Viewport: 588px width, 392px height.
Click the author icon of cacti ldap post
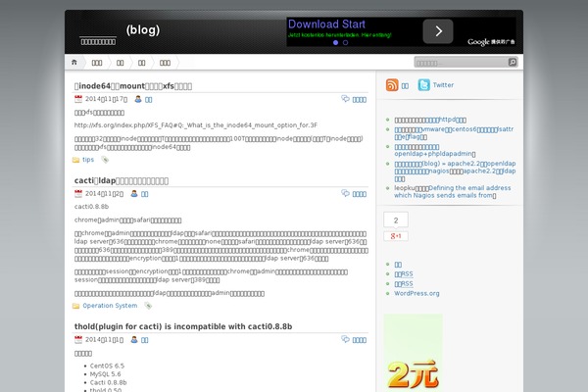tap(134, 194)
